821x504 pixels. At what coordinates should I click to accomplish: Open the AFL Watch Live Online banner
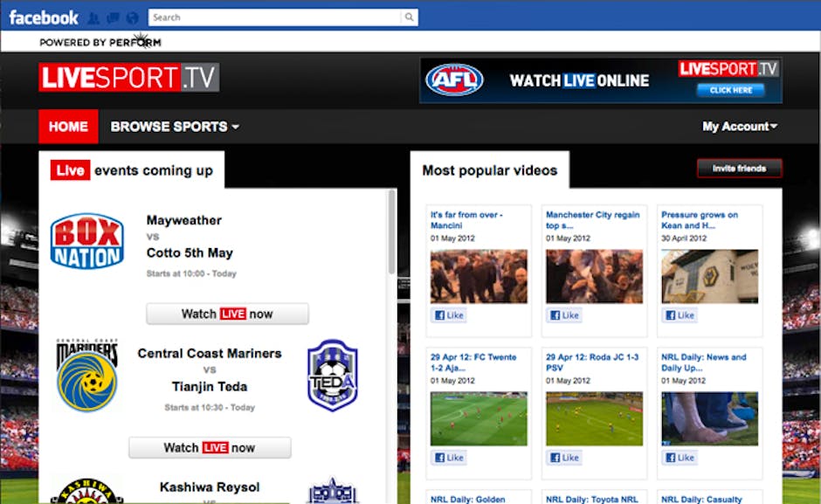(600, 80)
